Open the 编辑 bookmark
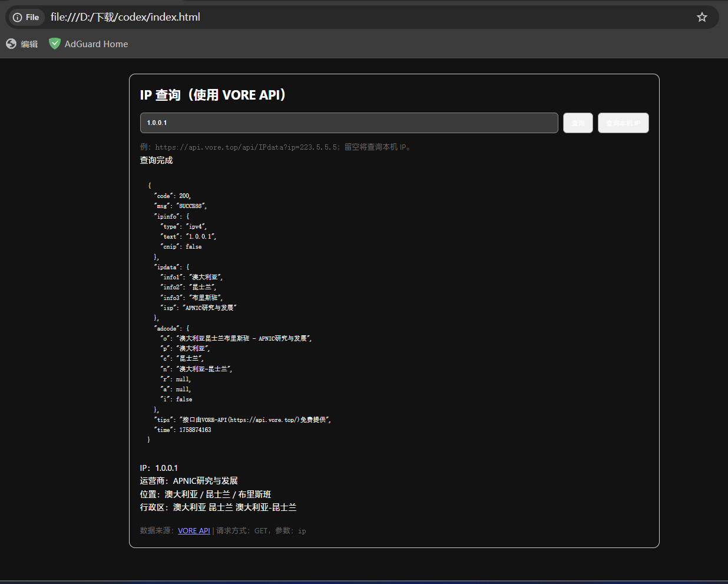This screenshot has width=728, height=584. tap(22, 44)
